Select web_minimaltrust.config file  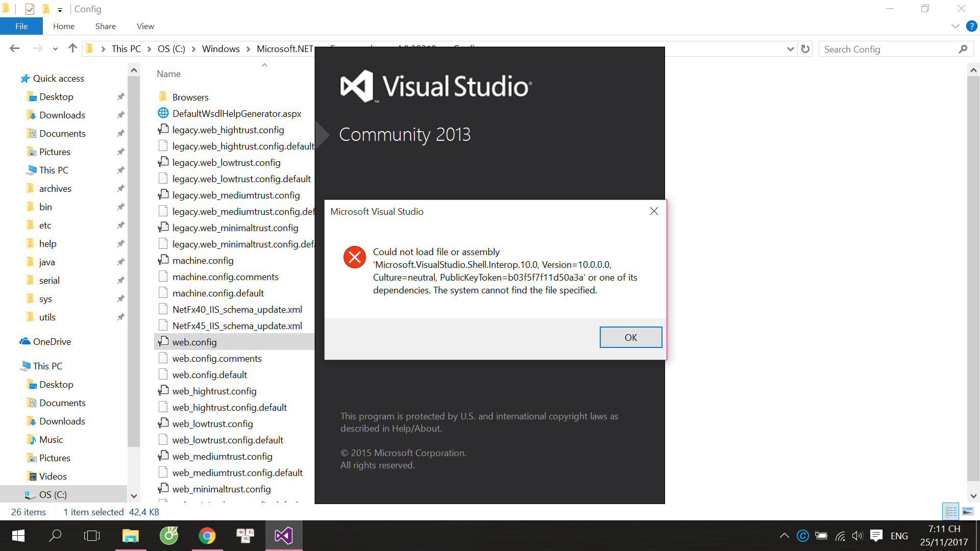click(x=222, y=489)
